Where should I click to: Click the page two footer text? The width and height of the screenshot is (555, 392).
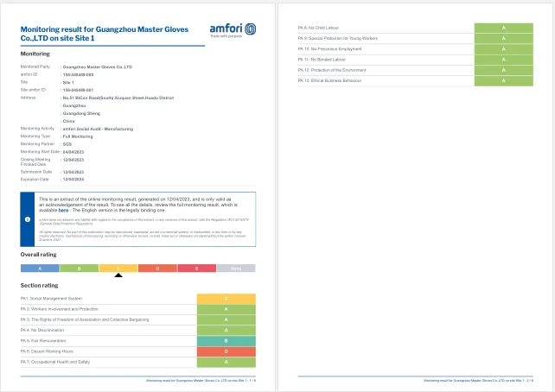(x=479, y=381)
